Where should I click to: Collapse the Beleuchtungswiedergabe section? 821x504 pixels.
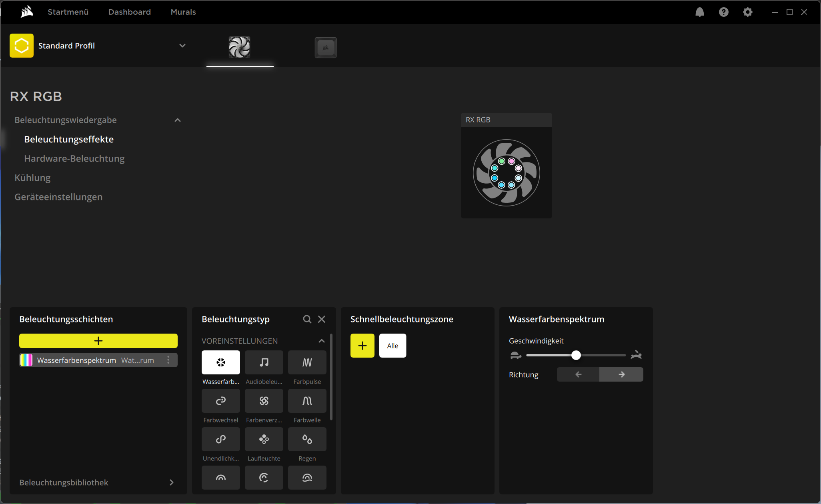click(178, 120)
